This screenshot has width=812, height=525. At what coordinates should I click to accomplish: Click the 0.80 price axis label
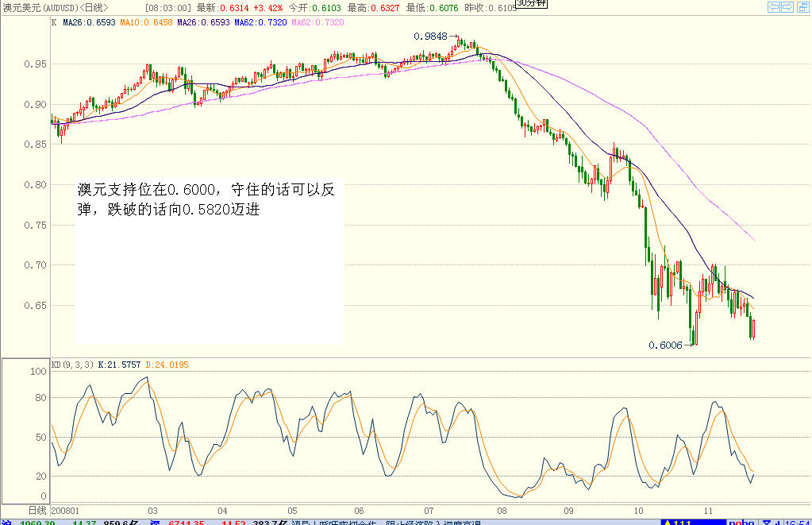tap(35, 185)
